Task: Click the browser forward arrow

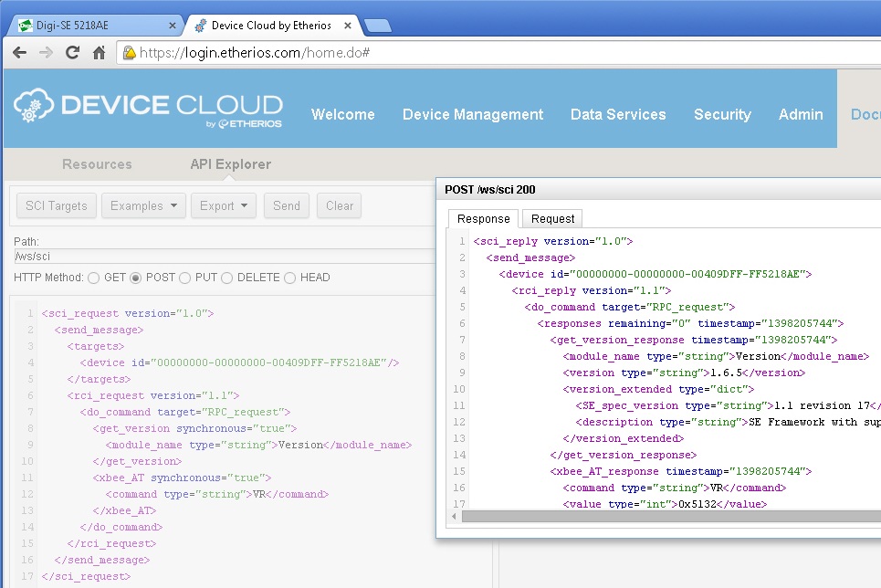Action: pos(46,53)
